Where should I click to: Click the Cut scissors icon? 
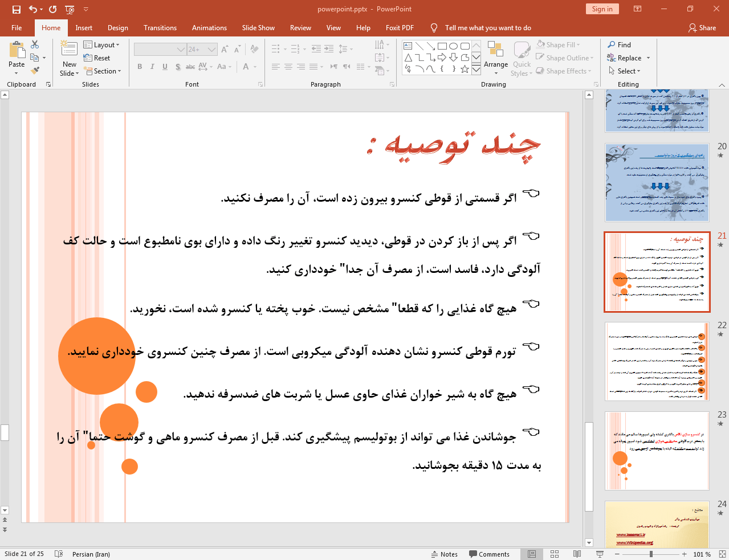[35, 44]
